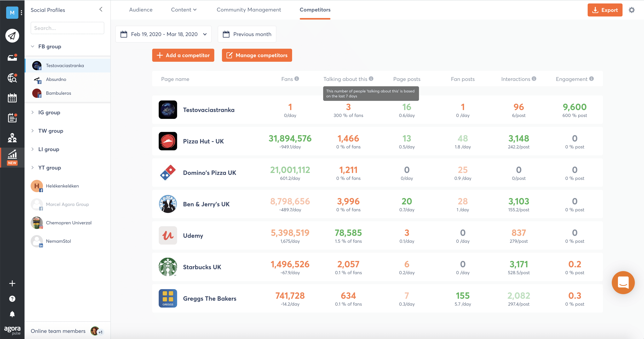The image size is (644, 339).
Task: Click the online team member avatar
Action: click(95, 331)
